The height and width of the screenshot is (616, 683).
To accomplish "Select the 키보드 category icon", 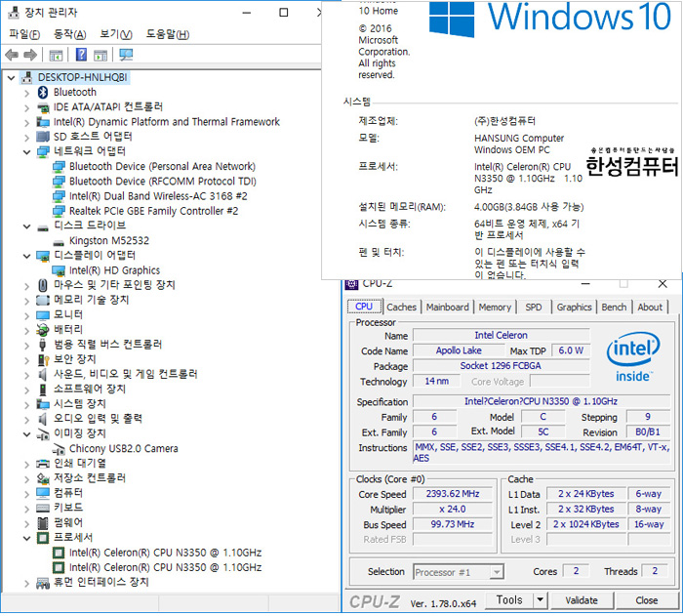I will [43, 508].
